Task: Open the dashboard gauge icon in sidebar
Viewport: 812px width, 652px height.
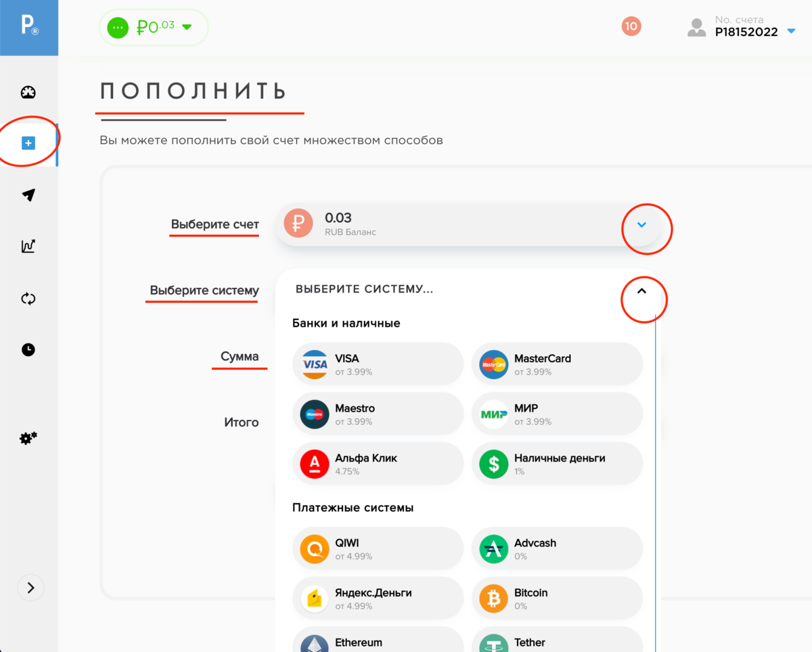Action: pos(28,93)
